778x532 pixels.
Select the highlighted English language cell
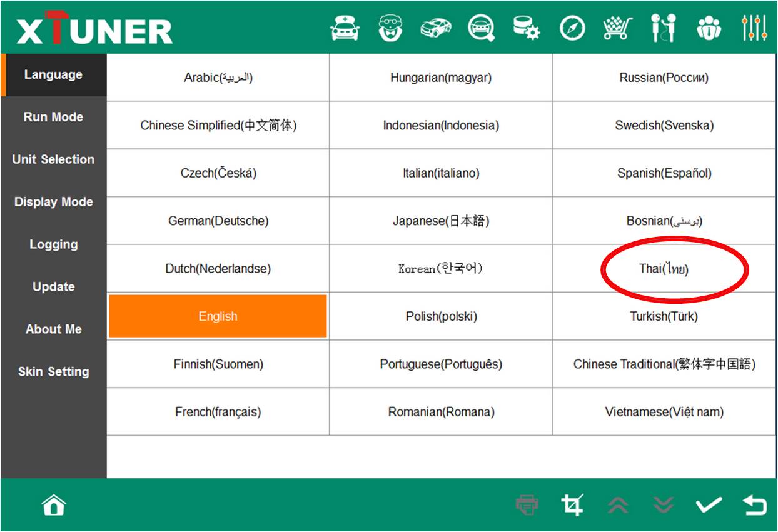point(218,316)
